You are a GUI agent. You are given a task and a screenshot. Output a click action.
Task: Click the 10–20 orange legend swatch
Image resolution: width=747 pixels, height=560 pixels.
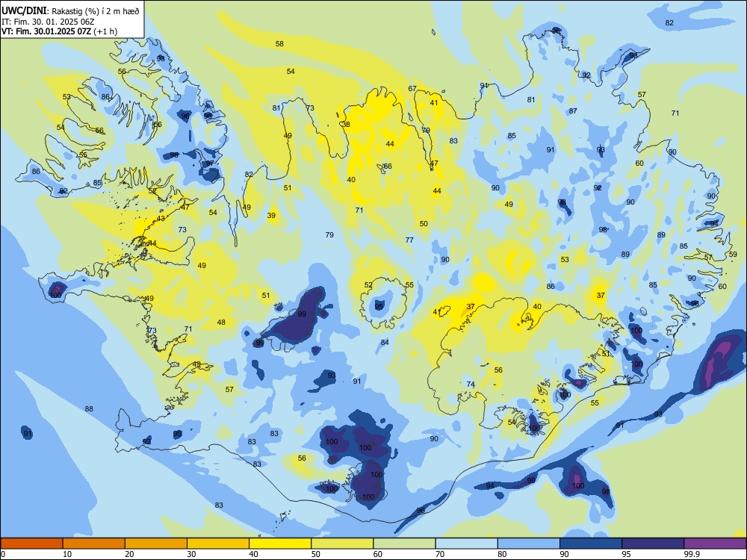pyautogui.click(x=94, y=544)
